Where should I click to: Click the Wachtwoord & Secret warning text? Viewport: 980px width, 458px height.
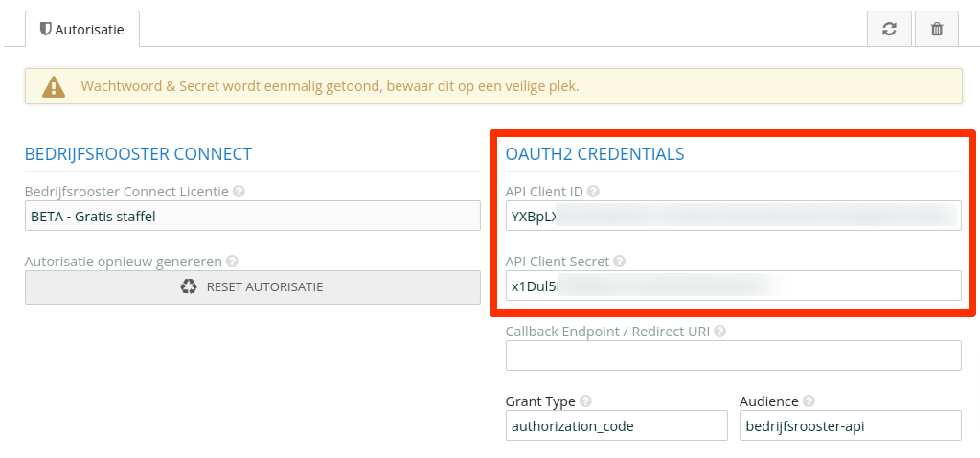click(330, 86)
